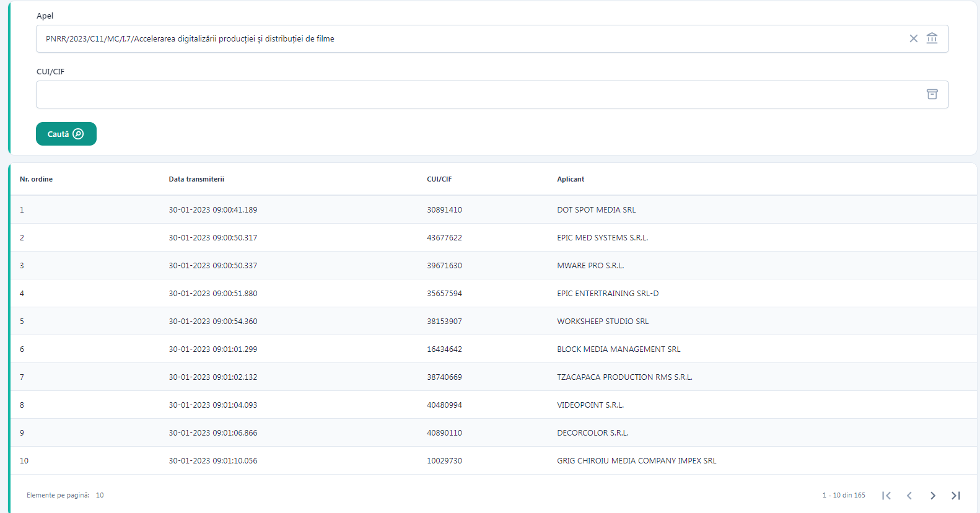Click order number 10 in last row

(24, 460)
